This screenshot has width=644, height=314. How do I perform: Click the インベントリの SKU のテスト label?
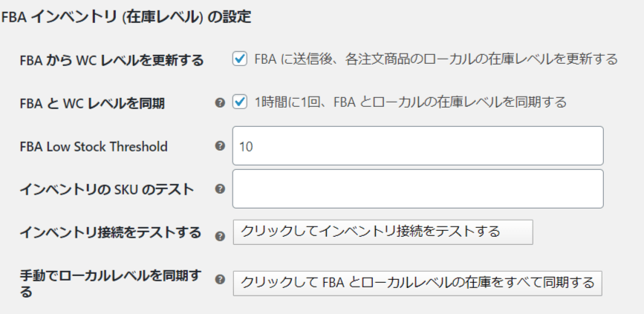tap(107, 189)
